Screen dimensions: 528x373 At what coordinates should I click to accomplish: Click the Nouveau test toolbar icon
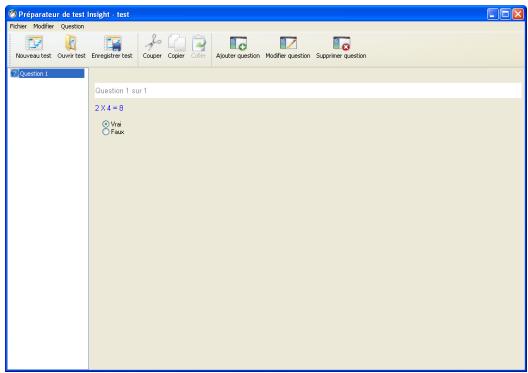34,43
